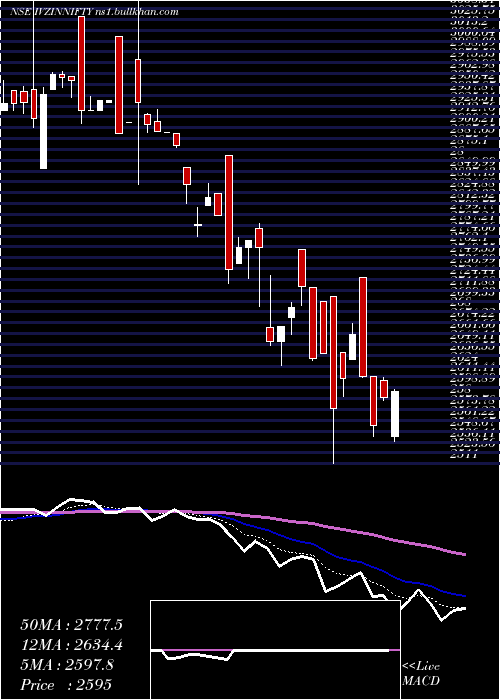Click the <<Live MACD label

point(421,674)
